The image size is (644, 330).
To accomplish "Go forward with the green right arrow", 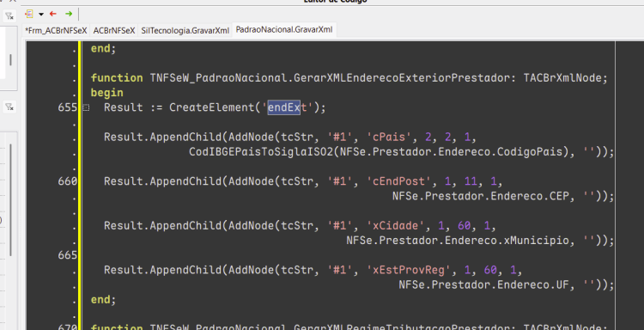I will (x=69, y=14).
